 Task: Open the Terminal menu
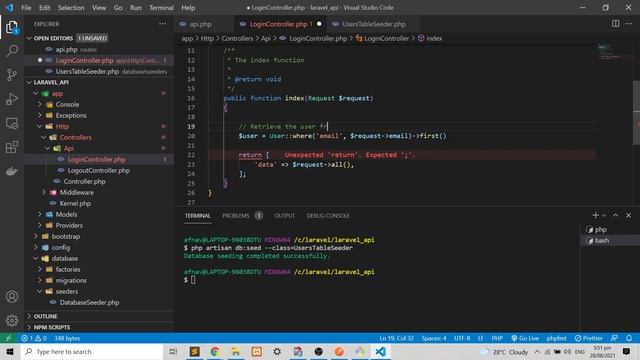161,8
